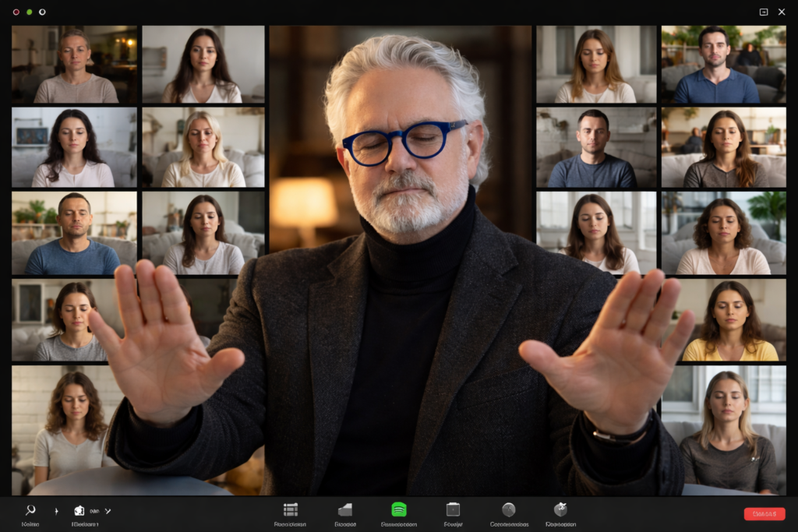Expand the chevron next to the camera icon

(x=108, y=511)
